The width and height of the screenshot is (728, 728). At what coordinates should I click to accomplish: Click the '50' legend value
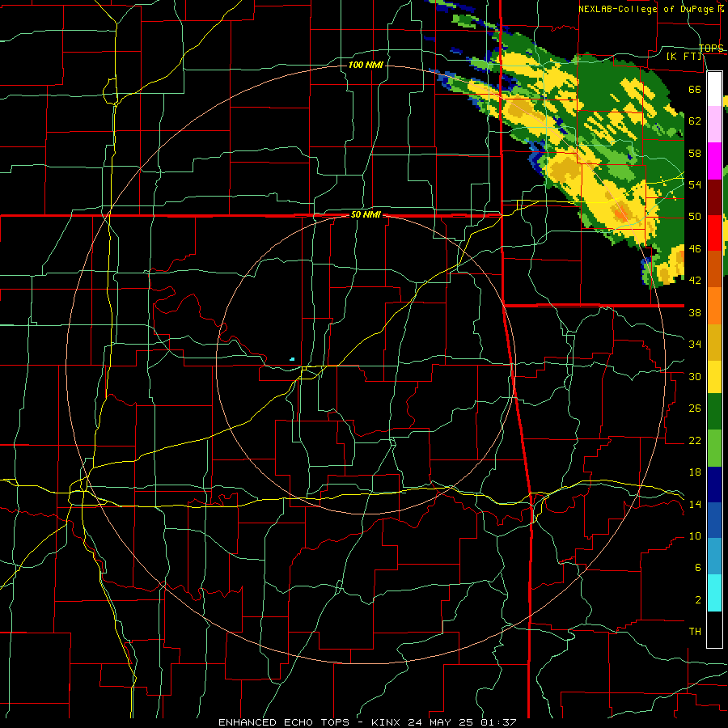[695, 217]
